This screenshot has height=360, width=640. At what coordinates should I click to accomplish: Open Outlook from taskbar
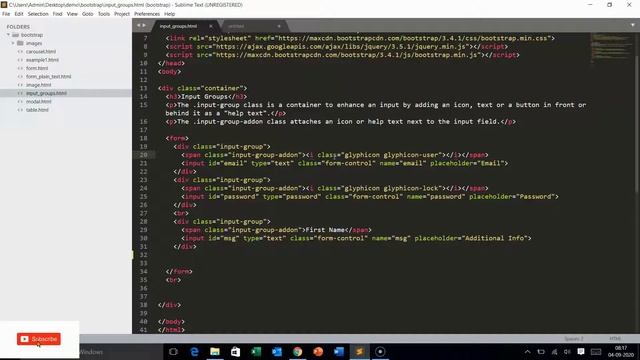[x=277, y=351]
